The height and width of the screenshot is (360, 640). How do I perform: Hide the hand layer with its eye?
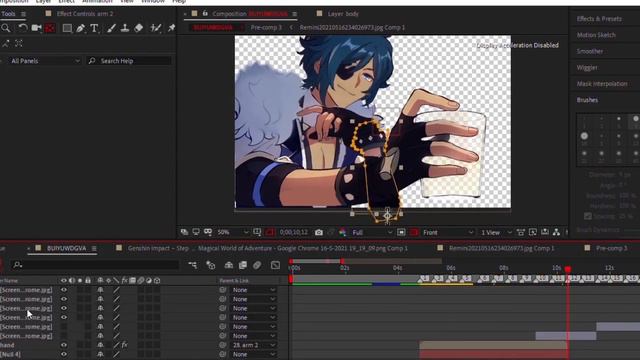(64, 345)
